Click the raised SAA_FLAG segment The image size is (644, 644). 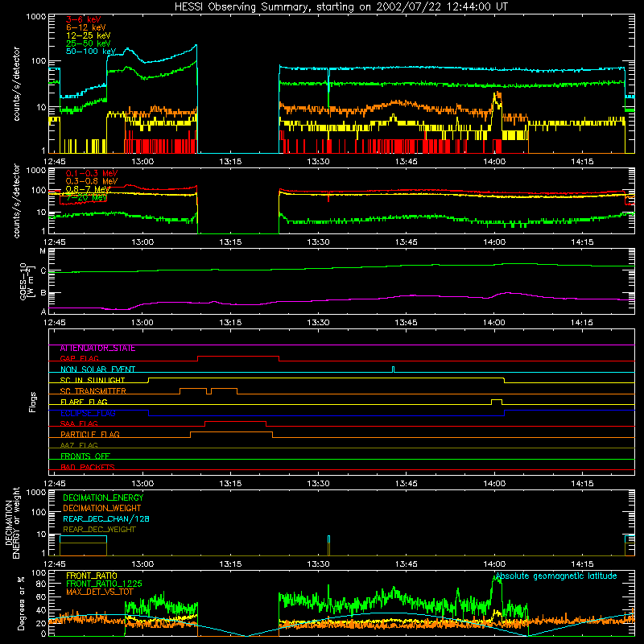[x=235, y=422]
